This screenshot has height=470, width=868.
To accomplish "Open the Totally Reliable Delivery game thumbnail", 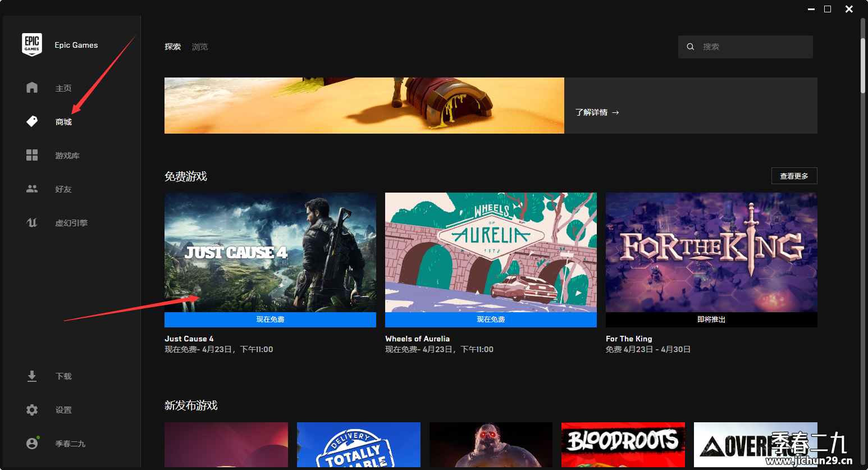I will 359,445.
